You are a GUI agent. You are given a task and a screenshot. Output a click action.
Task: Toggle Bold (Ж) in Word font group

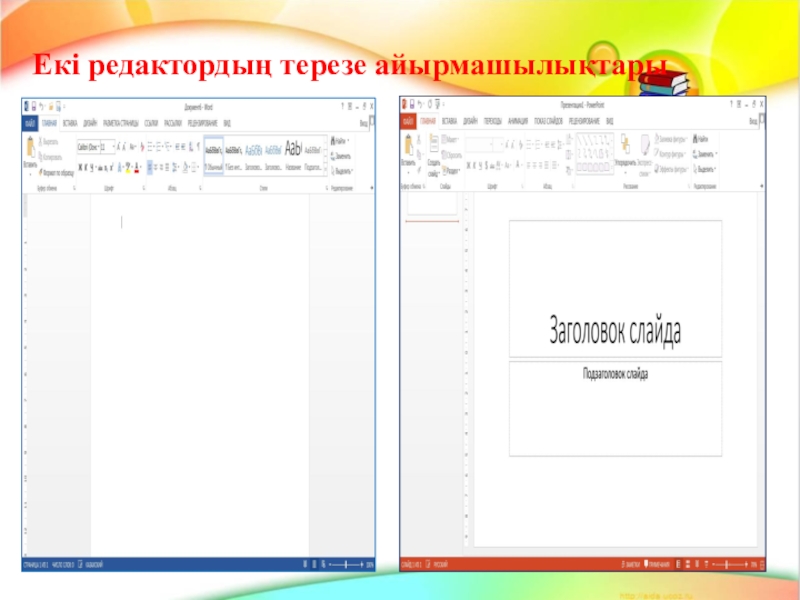[x=81, y=167]
